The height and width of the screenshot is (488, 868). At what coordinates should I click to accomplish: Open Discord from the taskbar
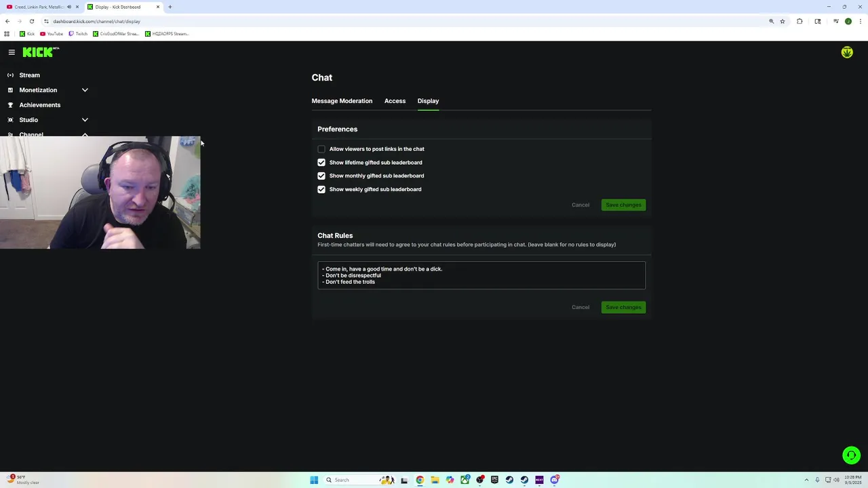coord(554,480)
